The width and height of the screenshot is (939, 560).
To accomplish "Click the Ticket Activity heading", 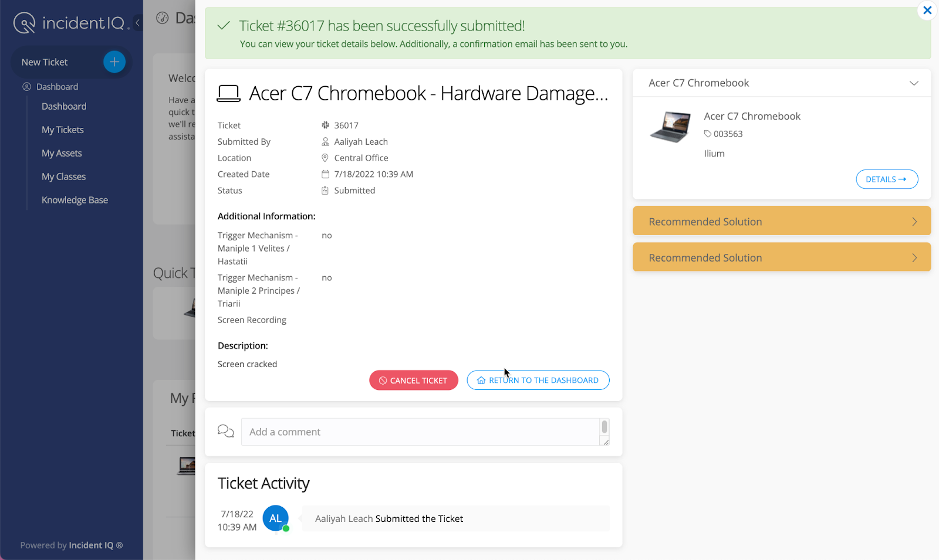I will click(264, 483).
